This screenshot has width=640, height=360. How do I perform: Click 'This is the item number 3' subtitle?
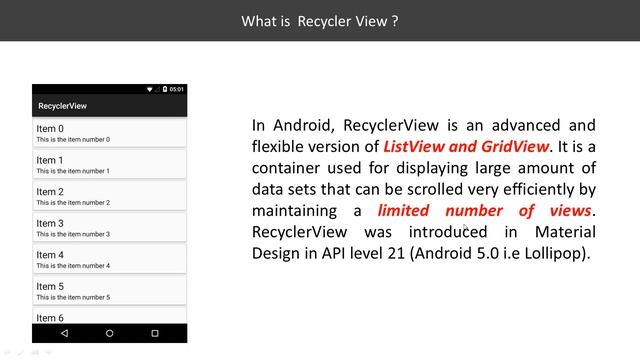pyautogui.click(x=73, y=234)
